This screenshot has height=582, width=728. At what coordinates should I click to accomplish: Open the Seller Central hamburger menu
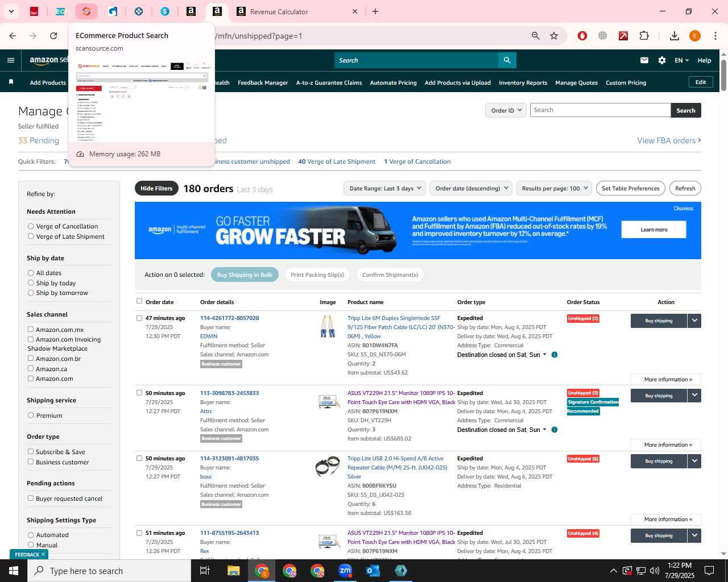[x=11, y=60]
